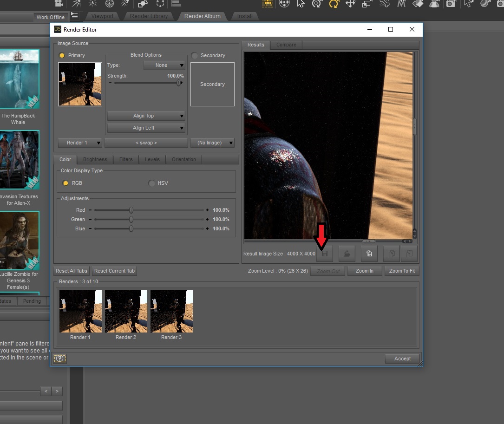Open the Compare tab
504x424 pixels.
(x=286, y=45)
